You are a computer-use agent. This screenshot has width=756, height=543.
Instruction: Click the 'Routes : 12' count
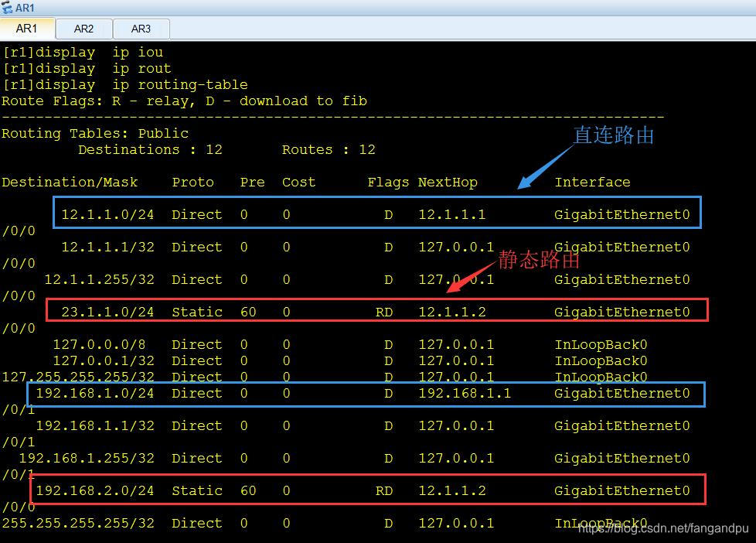coord(329,149)
